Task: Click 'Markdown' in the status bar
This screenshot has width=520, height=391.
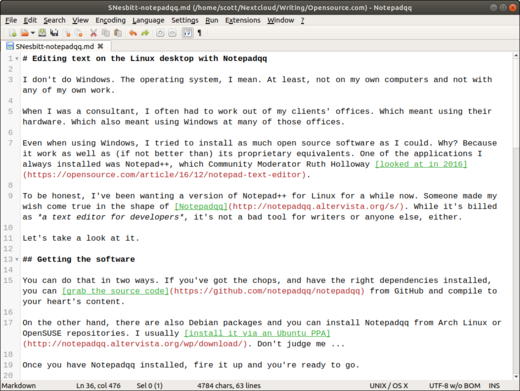Action: (x=19, y=386)
